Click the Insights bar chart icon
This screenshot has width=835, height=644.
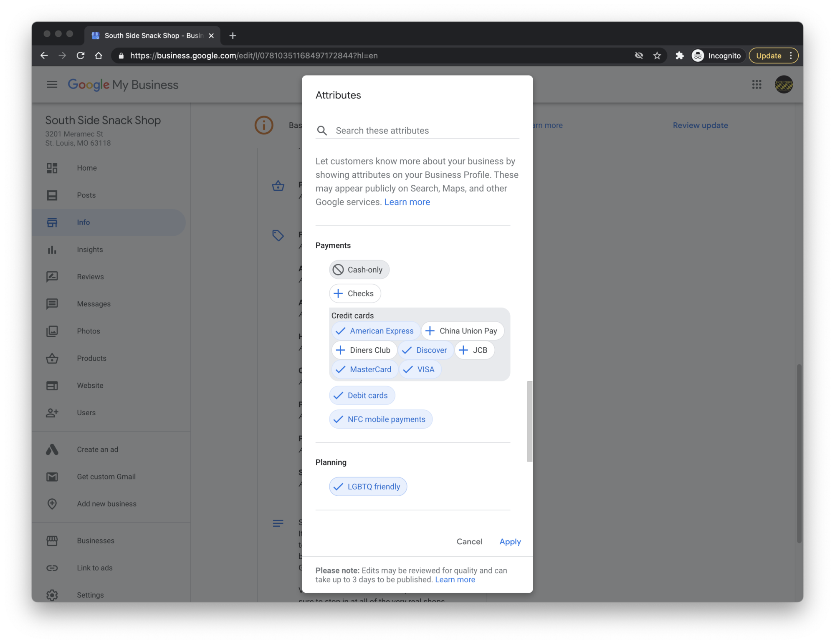click(x=52, y=250)
